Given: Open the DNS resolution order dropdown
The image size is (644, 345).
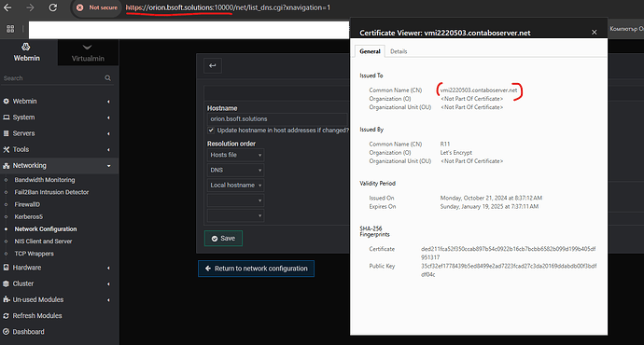Looking at the screenshot, I should 235,170.
